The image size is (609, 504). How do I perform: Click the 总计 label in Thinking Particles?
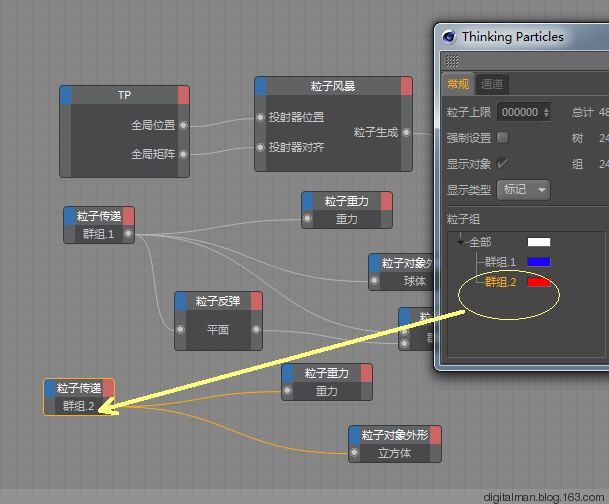coord(583,113)
